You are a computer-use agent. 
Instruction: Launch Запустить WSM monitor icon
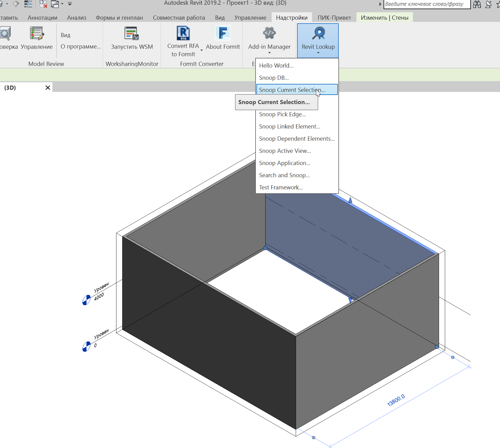132,33
